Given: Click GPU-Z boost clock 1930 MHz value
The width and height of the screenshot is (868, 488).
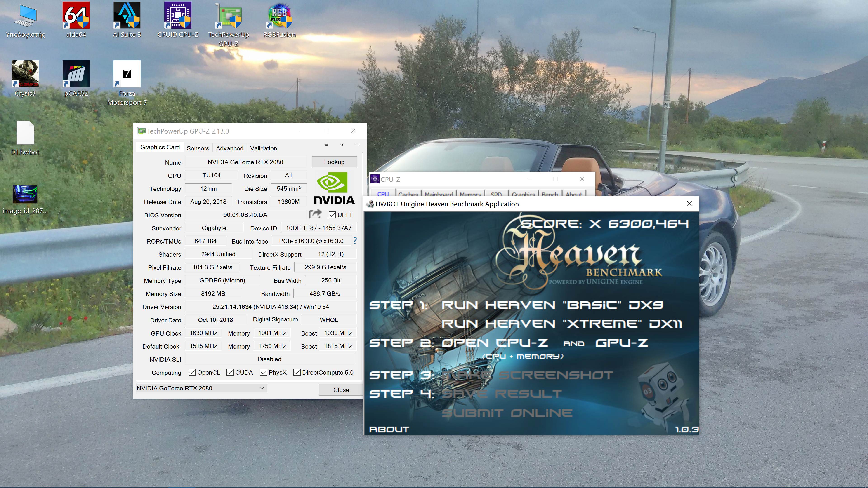Looking at the screenshot, I should pyautogui.click(x=338, y=333).
